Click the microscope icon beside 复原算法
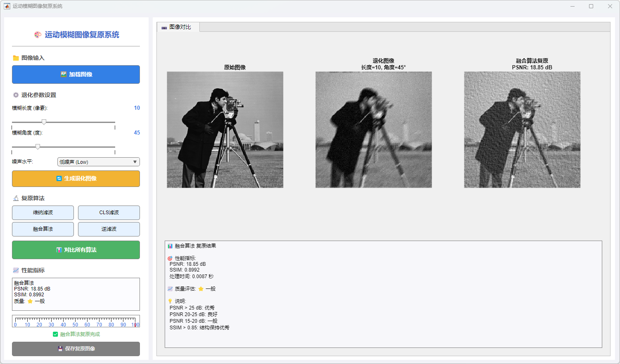 click(16, 198)
